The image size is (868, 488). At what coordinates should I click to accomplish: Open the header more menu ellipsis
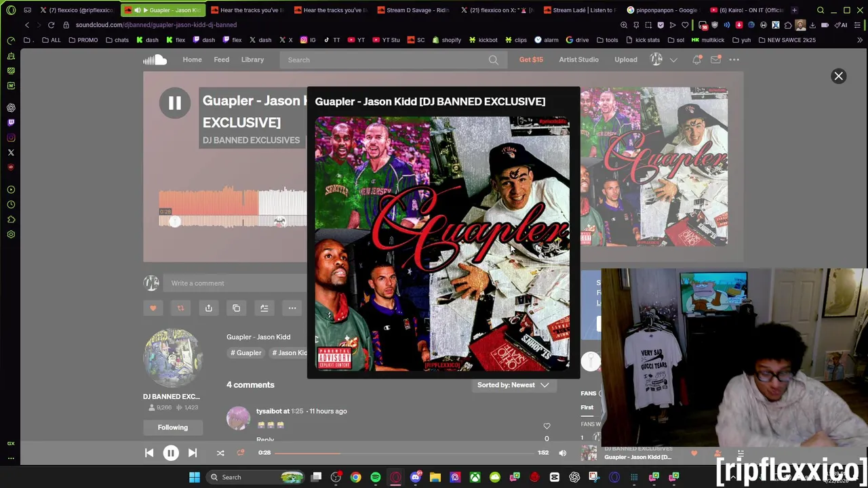tap(734, 60)
